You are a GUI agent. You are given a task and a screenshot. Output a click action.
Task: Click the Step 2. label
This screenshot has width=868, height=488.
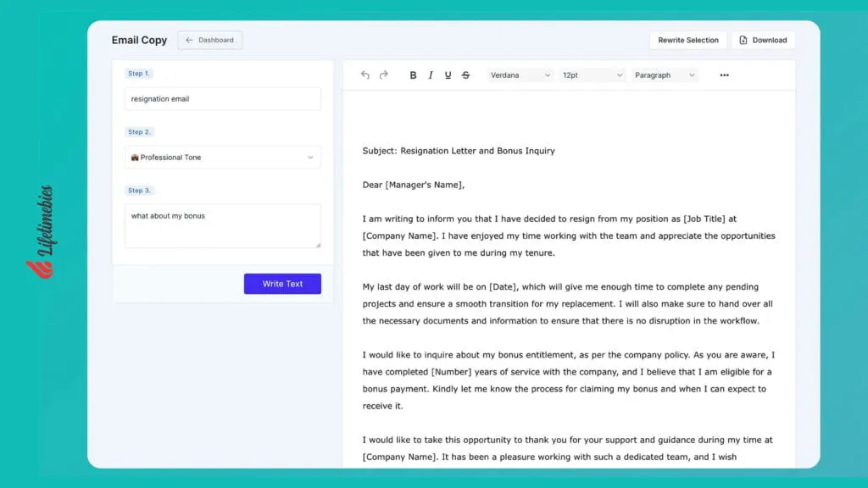point(139,131)
